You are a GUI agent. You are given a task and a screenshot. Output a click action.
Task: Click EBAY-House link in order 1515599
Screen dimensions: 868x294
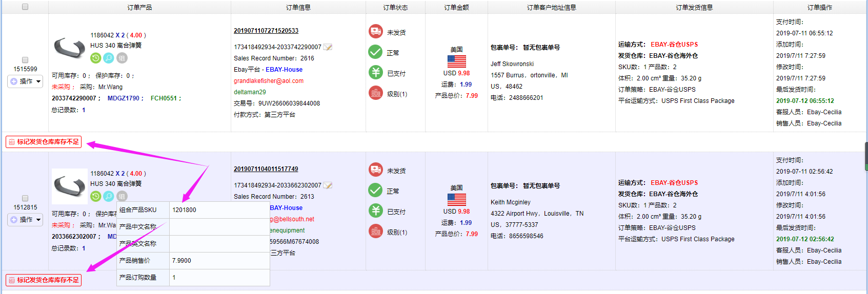[284, 70]
